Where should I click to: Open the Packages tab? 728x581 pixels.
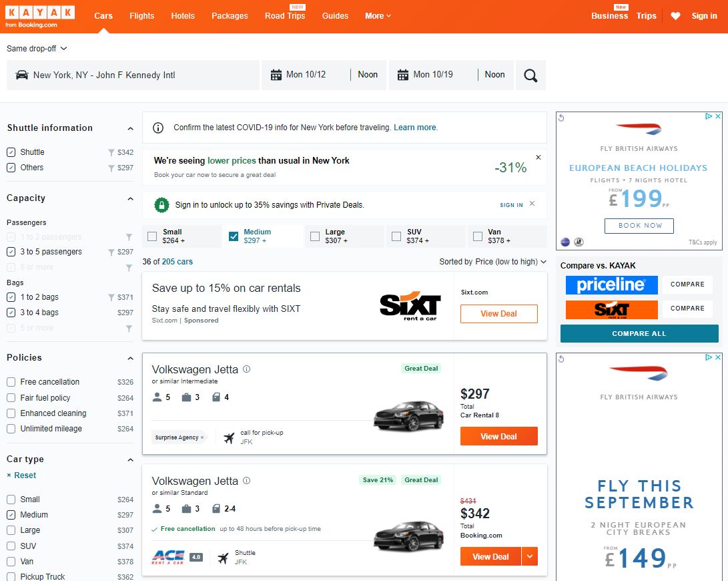(230, 16)
